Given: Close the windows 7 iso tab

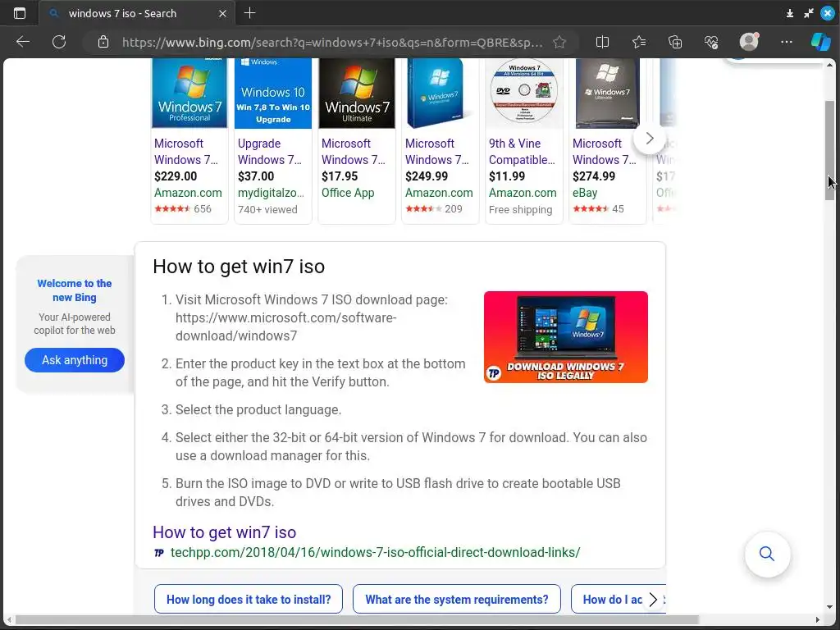Looking at the screenshot, I should coord(223,13).
